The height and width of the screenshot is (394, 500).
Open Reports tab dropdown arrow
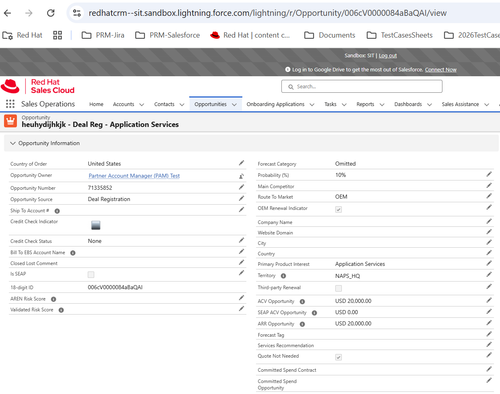(382, 104)
